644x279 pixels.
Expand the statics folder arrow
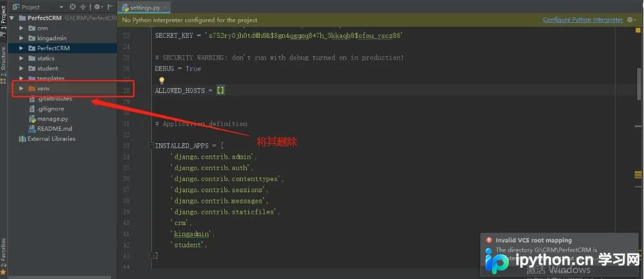[21, 58]
